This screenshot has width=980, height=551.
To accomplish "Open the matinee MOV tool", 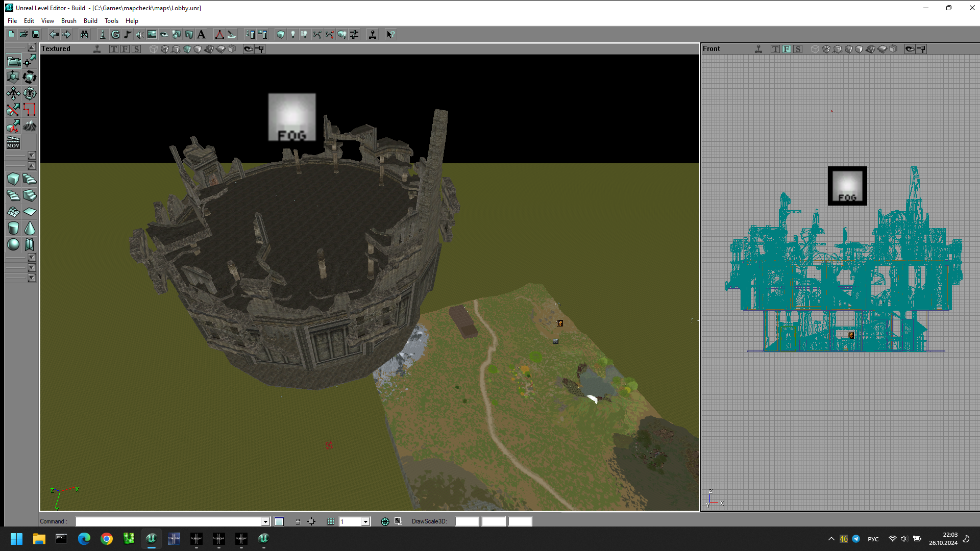I will coord(13,142).
